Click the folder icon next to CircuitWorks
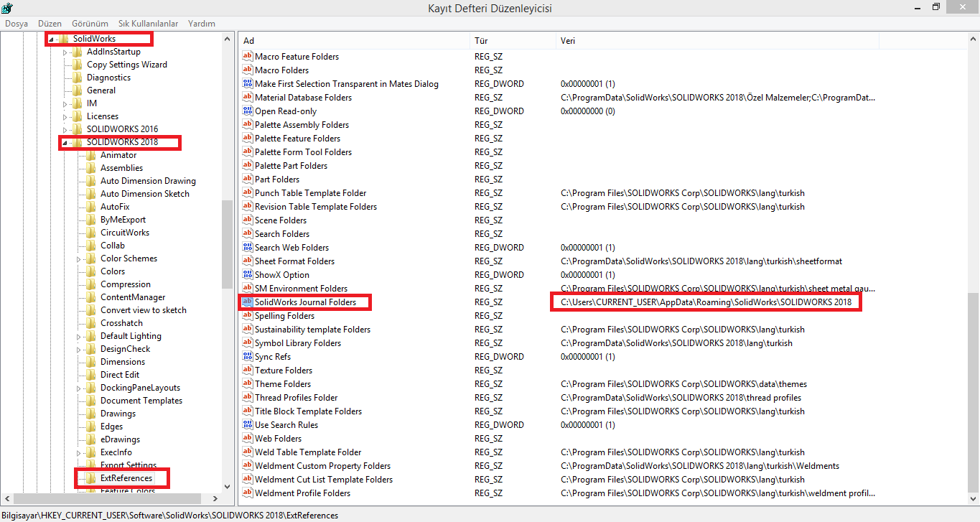The height and width of the screenshot is (522, 980). coord(91,233)
